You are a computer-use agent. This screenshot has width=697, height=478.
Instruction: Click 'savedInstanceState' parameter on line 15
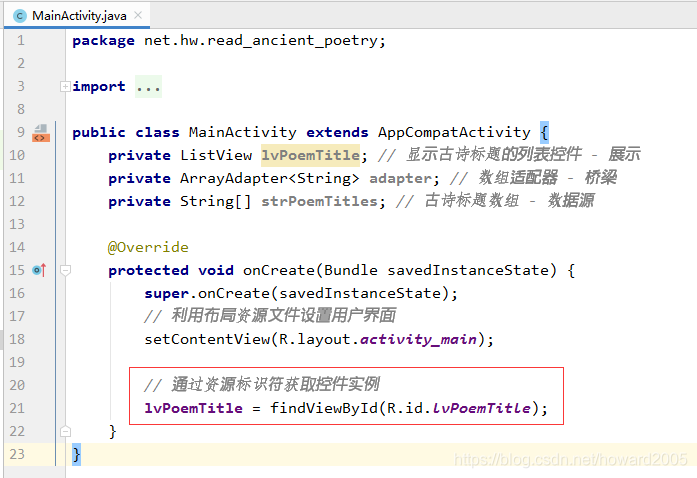click(468, 270)
